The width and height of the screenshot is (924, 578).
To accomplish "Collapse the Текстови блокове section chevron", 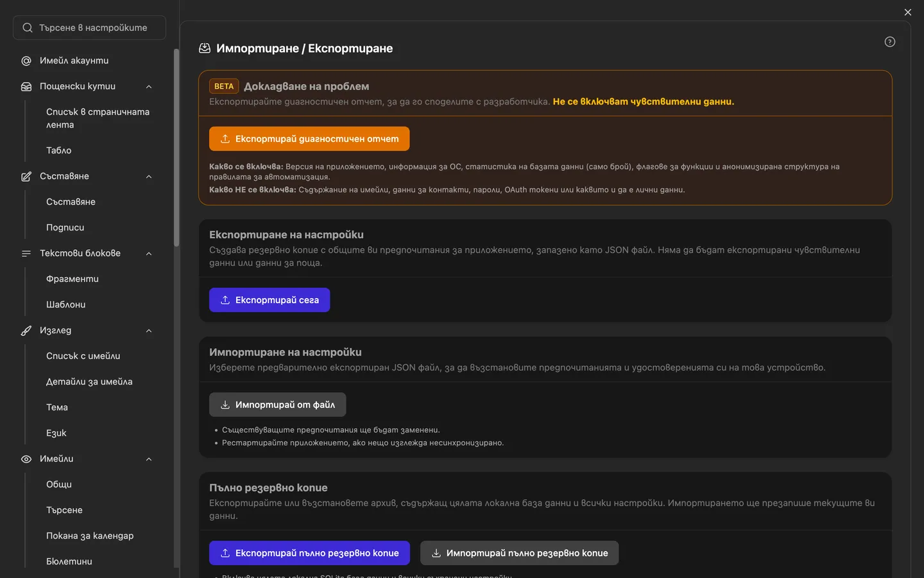I will tap(149, 254).
